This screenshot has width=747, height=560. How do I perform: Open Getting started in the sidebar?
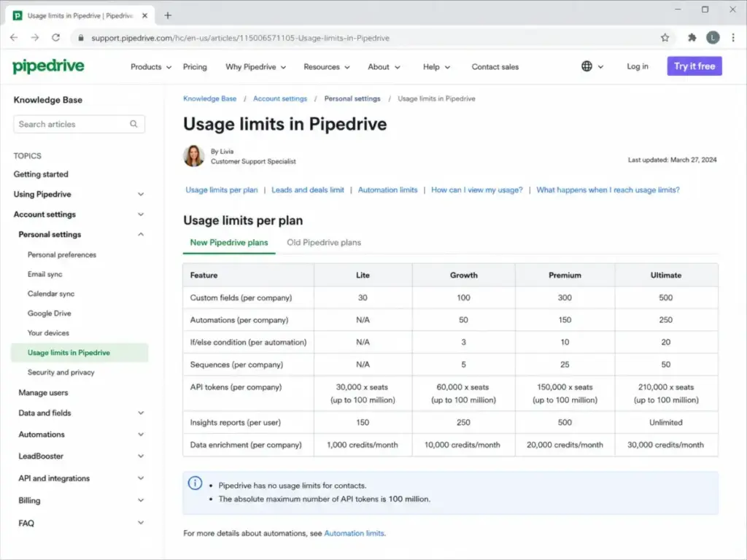pos(41,174)
